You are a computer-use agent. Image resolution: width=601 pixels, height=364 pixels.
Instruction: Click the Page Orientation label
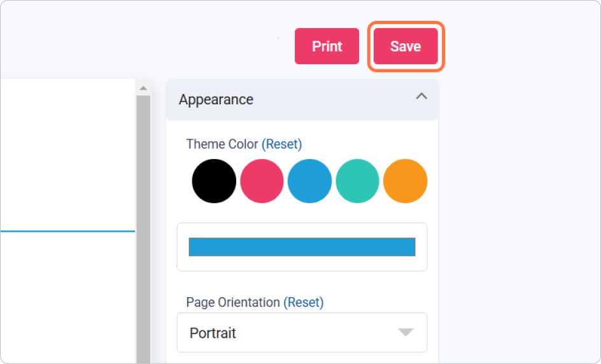pyautogui.click(x=232, y=302)
